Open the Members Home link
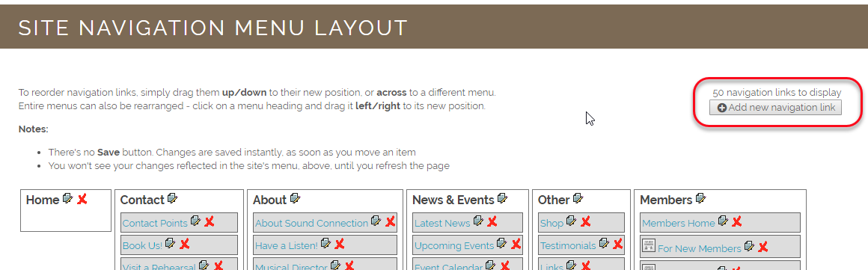This screenshot has height=270, width=868. (x=679, y=223)
